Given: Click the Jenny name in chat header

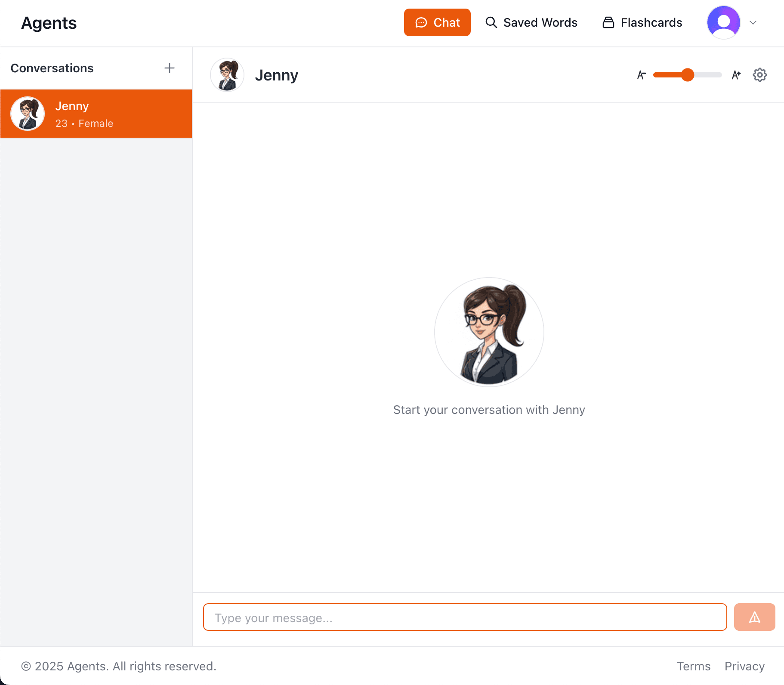Looking at the screenshot, I should 276,75.
